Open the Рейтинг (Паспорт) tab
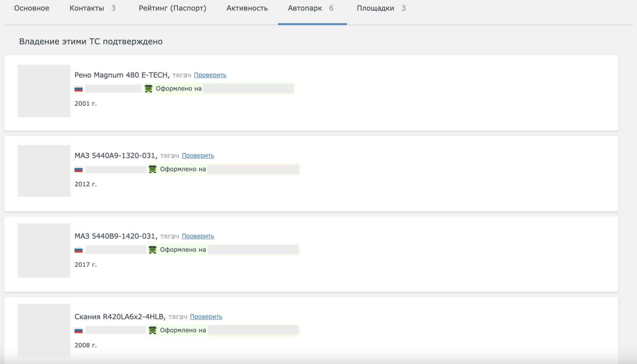 173,8
